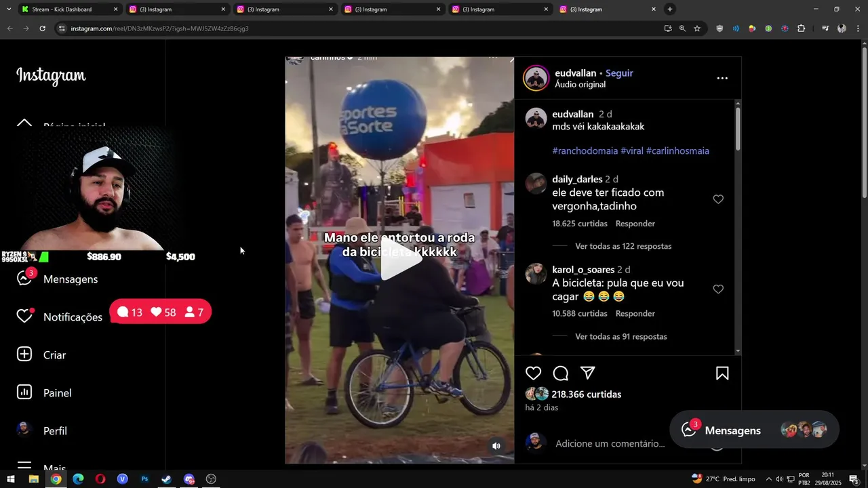Share the reel with the paper plane icon
This screenshot has height=488, width=868.
tap(588, 373)
